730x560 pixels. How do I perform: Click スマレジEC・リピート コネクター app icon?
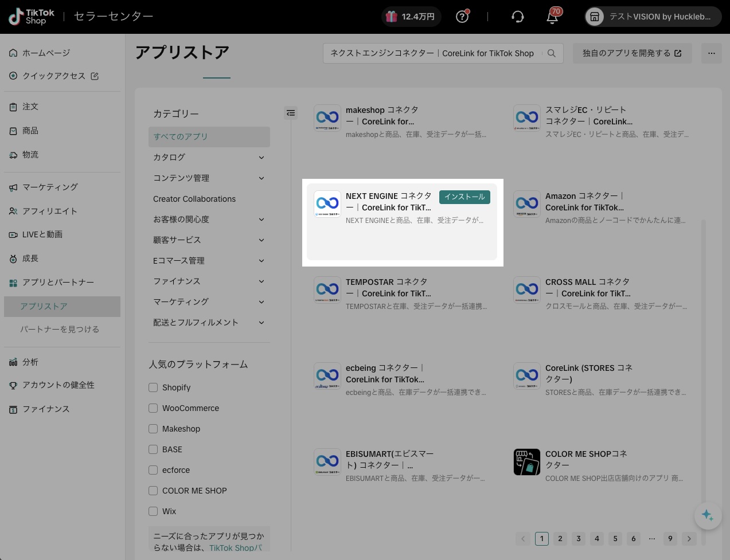[527, 118]
